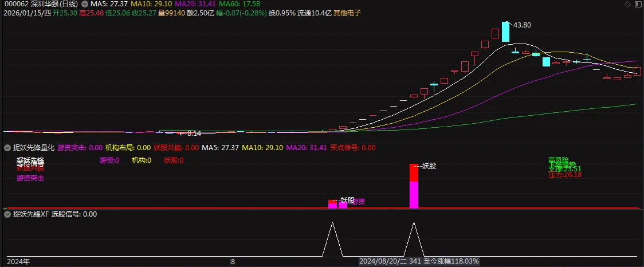Click the diamond icon at top right
This screenshot has width=644, height=267.
click(x=627, y=4)
